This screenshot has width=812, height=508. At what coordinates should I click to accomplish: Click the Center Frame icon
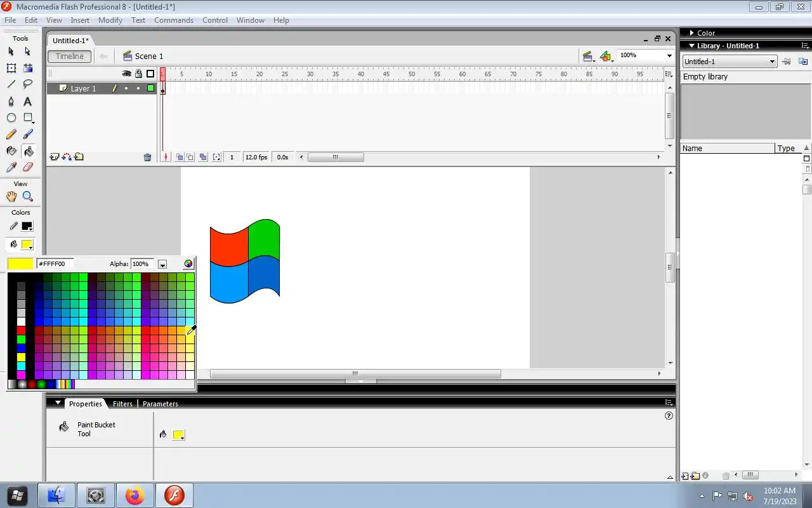[x=166, y=157]
